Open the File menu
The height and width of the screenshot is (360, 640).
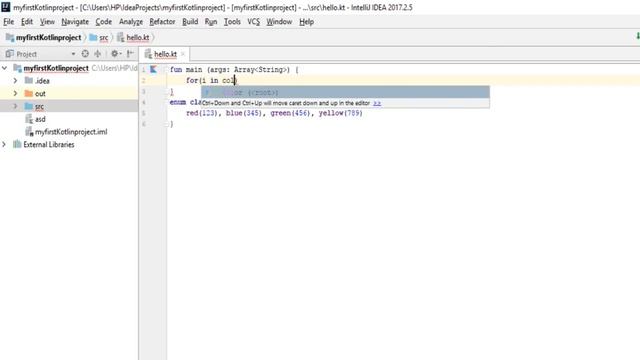coord(9,22)
